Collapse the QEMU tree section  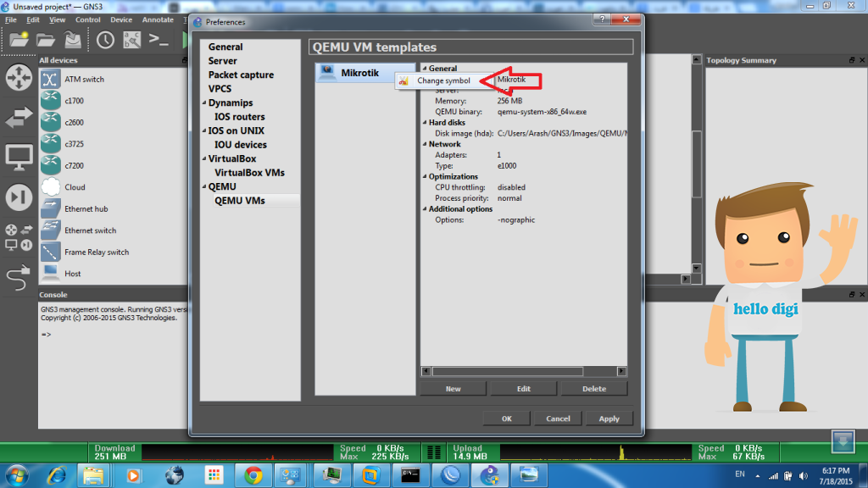tap(204, 186)
